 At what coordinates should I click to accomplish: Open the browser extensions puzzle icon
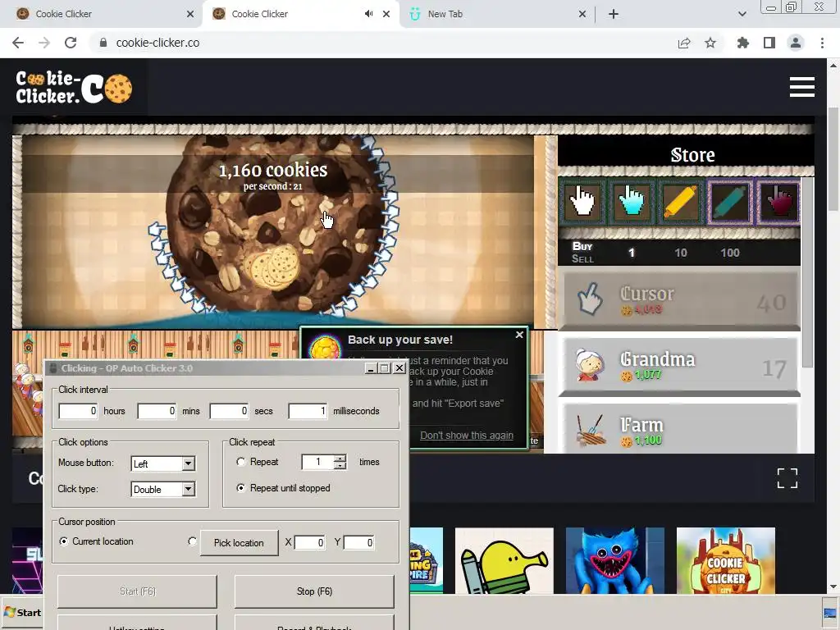[x=743, y=43]
